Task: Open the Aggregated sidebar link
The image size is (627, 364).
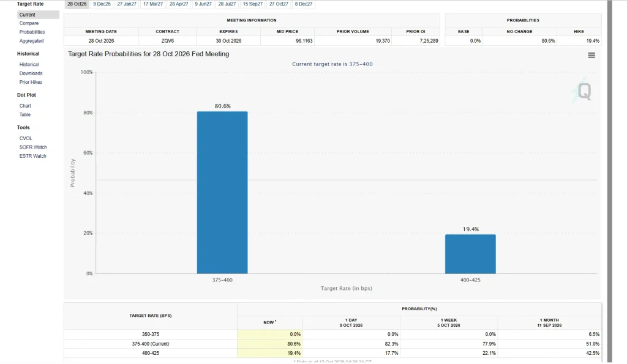Action: click(32, 41)
